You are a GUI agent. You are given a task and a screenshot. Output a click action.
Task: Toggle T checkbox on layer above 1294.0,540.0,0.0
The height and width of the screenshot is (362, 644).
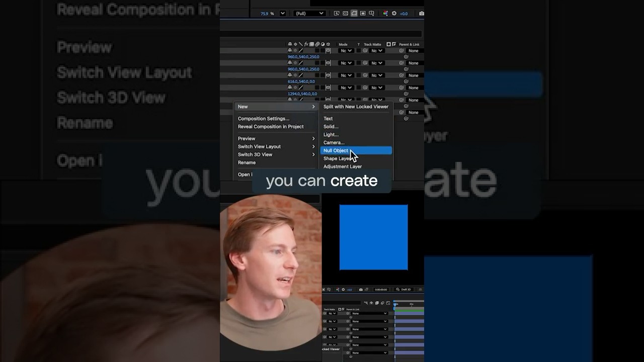(358, 87)
